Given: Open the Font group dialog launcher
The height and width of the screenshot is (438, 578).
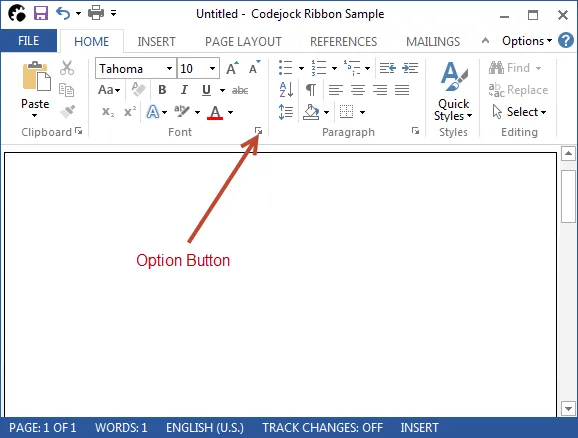Looking at the screenshot, I should (258, 131).
